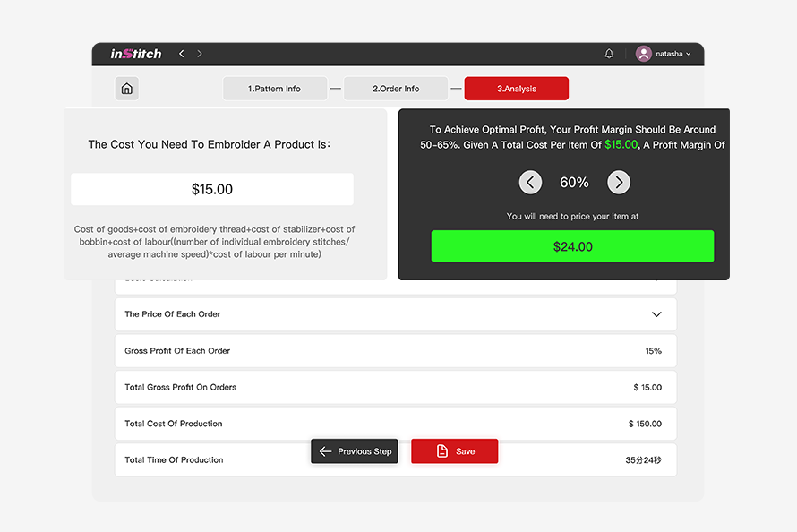Click the user avatar picture

[643, 54]
